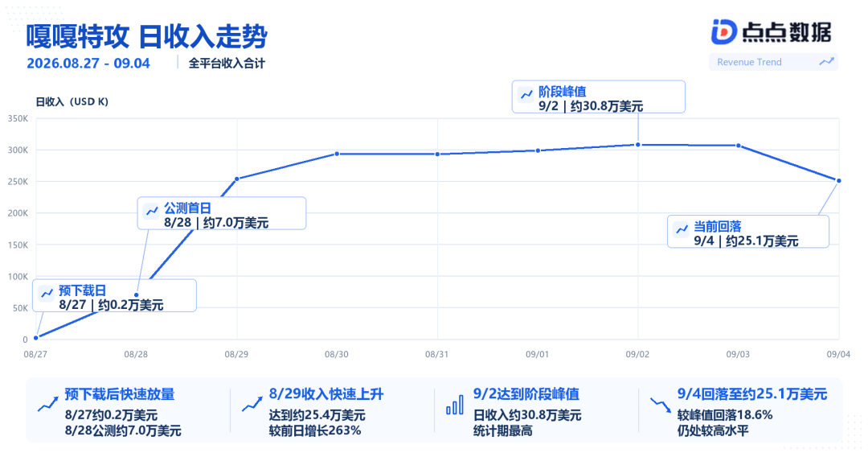The image size is (868, 457).
Task: Click the 嘎嘎特攻 日收入走势 title
Action: 147,36
